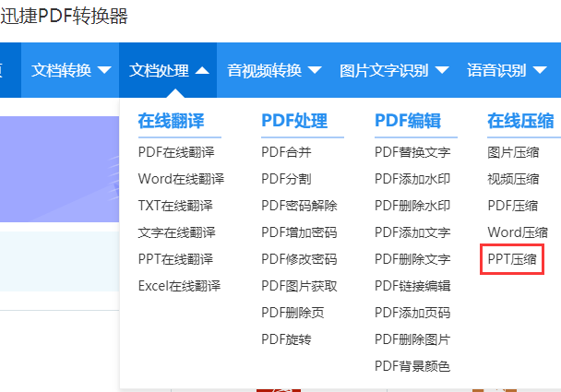Choose PPT在线翻译
The width and height of the screenshot is (561, 392).
pyautogui.click(x=175, y=259)
